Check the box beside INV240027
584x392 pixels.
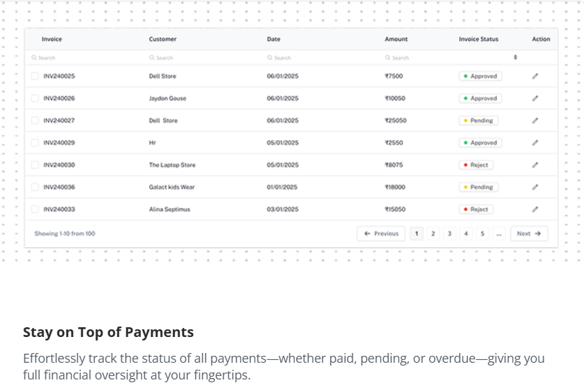coord(35,120)
